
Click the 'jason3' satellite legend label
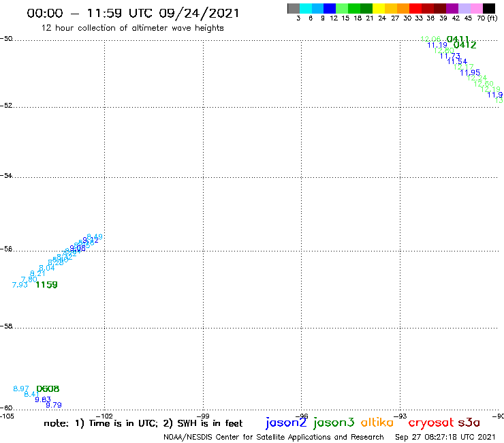334,423
